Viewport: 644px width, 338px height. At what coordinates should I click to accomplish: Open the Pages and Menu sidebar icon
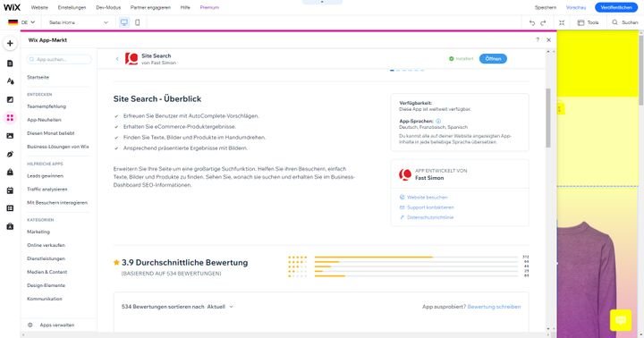click(10, 63)
